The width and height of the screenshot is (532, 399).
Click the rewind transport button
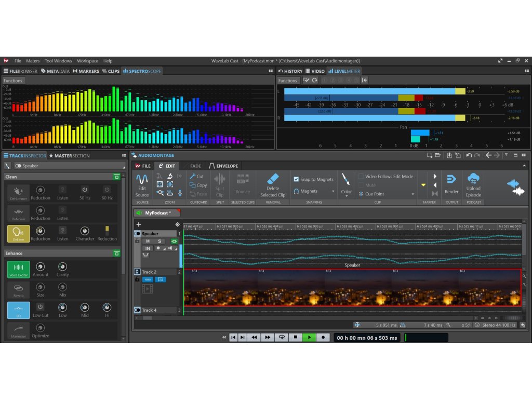coord(254,337)
